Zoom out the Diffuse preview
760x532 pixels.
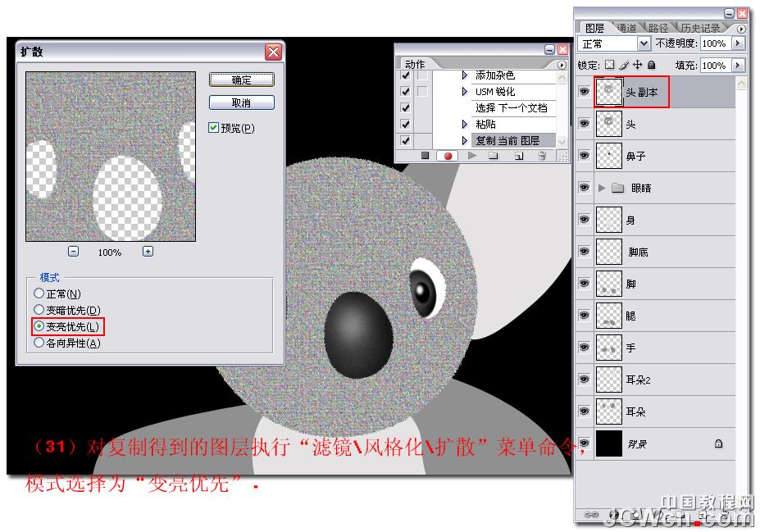[73, 251]
